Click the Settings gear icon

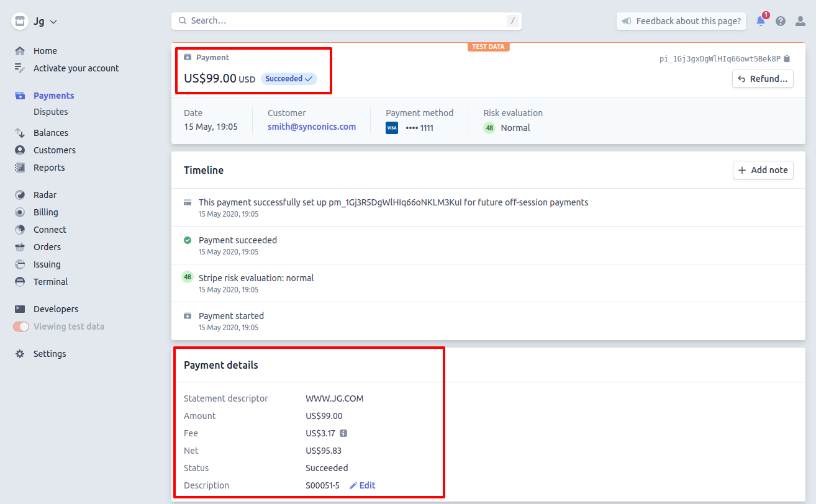[x=20, y=354]
